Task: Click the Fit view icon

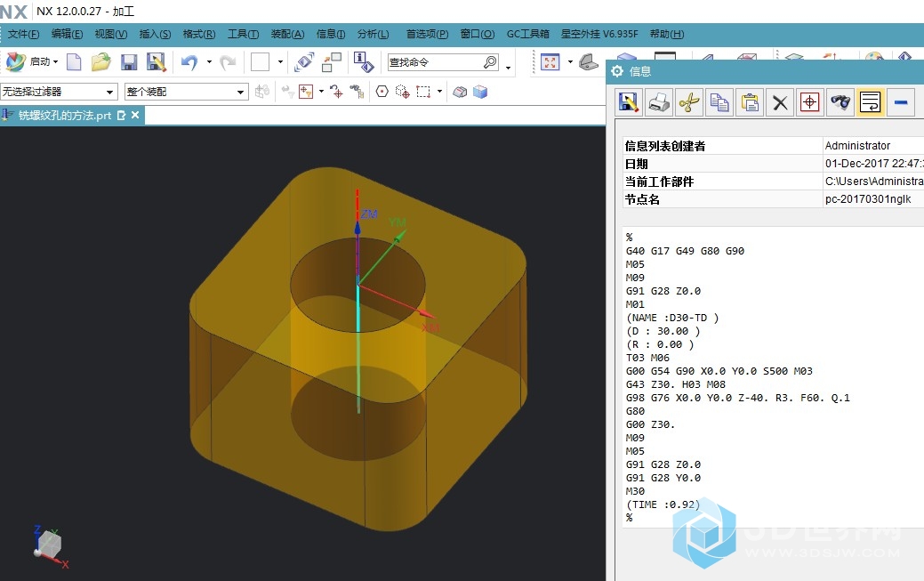Action: pyautogui.click(x=550, y=62)
